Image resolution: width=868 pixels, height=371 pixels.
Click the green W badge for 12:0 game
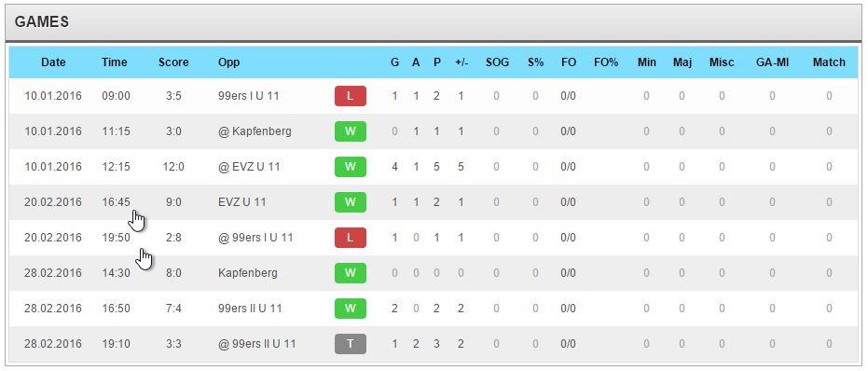[350, 167]
